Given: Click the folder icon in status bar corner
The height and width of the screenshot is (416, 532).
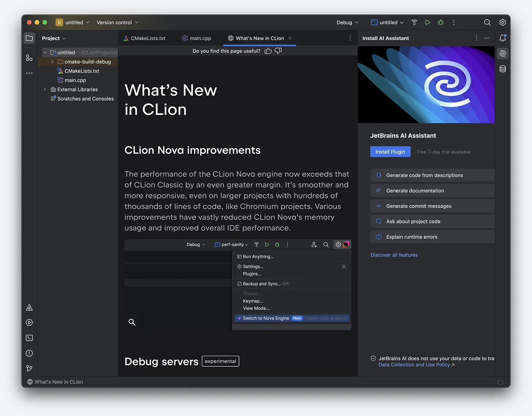Looking at the screenshot, I should coord(500,382).
